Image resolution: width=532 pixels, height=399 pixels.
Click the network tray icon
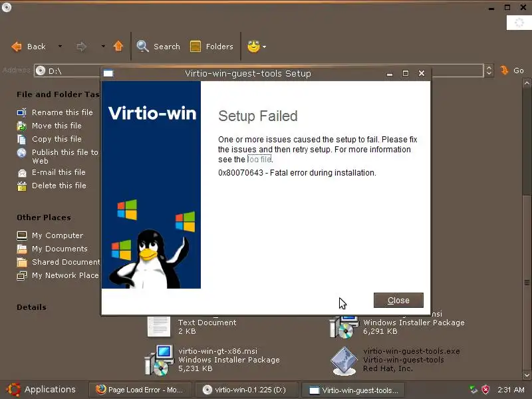tap(473, 390)
